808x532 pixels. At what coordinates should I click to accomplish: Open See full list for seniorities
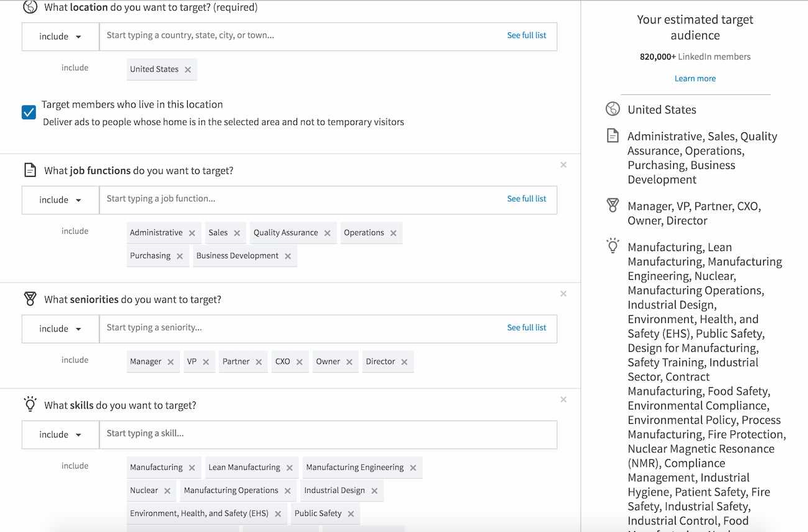click(x=526, y=328)
